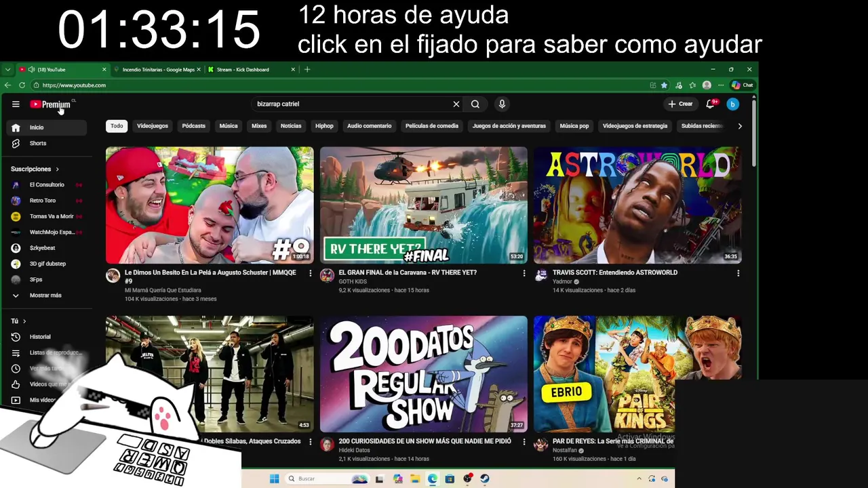This screenshot has width=868, height=488.
Task: Click the GOTH KIDS channel avatar
Action: point(327,275)
